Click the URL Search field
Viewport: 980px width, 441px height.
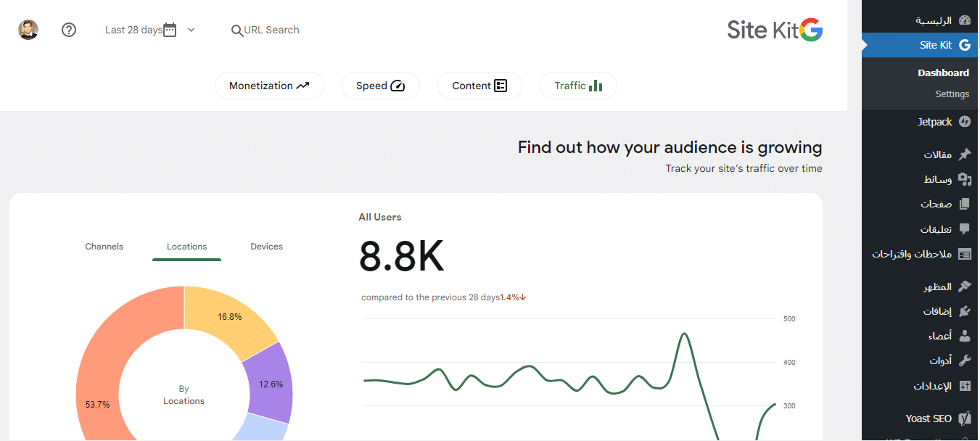(x=271, y=30)
